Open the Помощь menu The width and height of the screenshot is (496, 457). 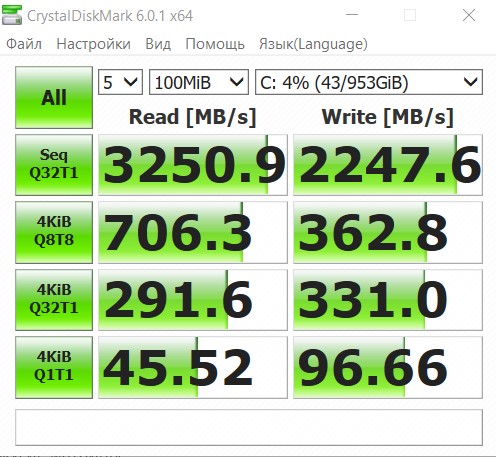tap(215, 44)
